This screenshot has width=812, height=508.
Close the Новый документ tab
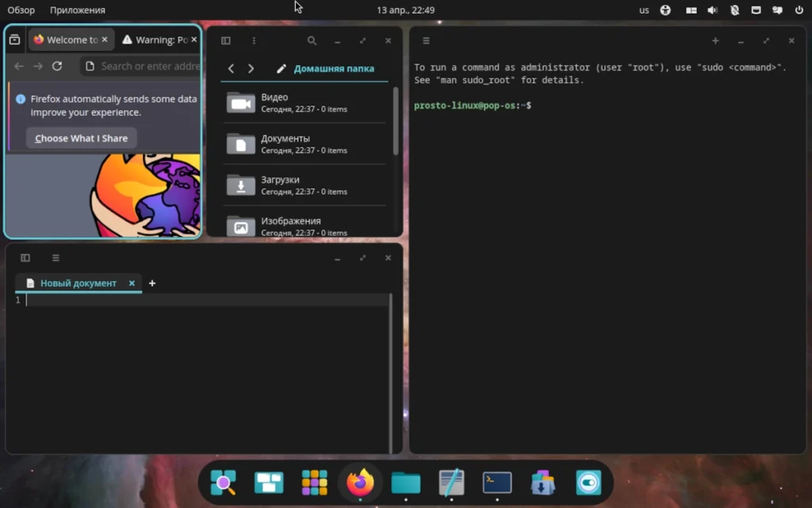(132, 283)
